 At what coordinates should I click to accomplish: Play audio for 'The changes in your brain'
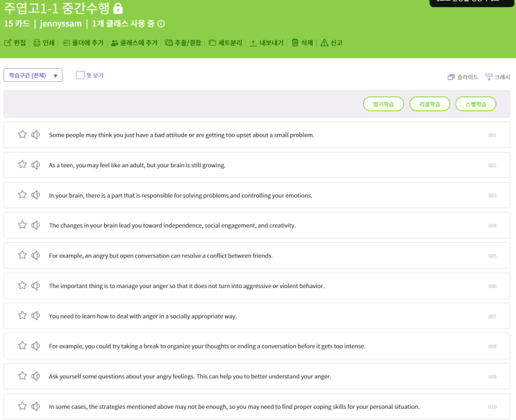click(35, 226)
